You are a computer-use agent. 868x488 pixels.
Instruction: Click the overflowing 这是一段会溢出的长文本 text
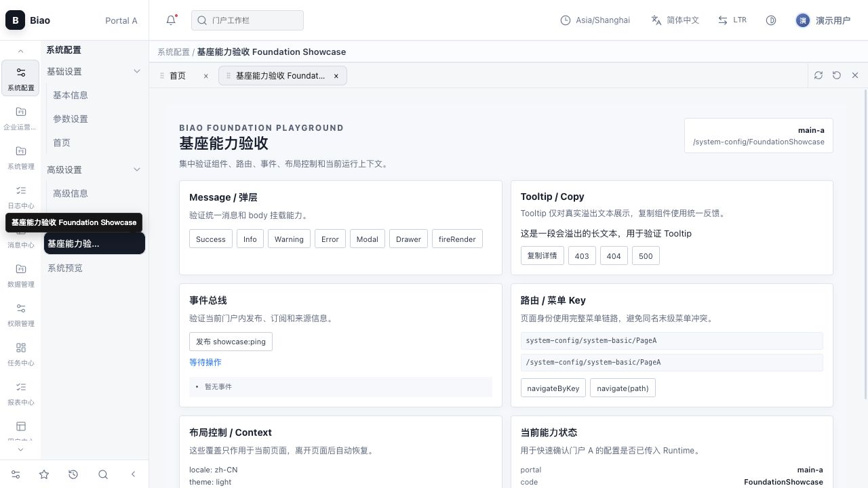(x=606, y=234)
